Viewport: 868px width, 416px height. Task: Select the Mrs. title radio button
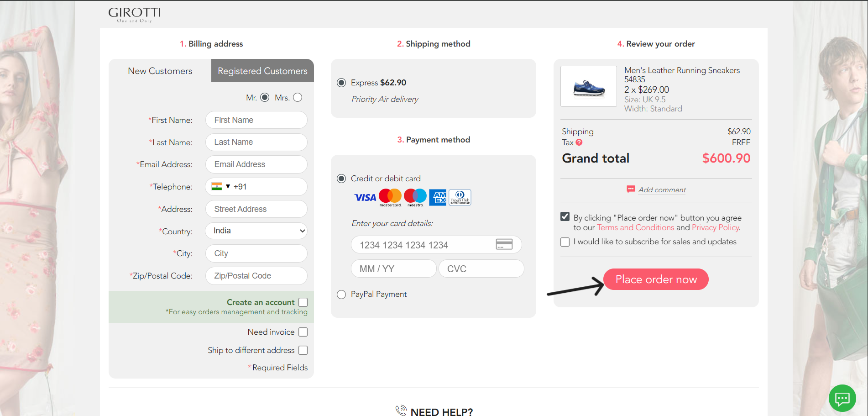pyautogui.click(x=298, y=97)
